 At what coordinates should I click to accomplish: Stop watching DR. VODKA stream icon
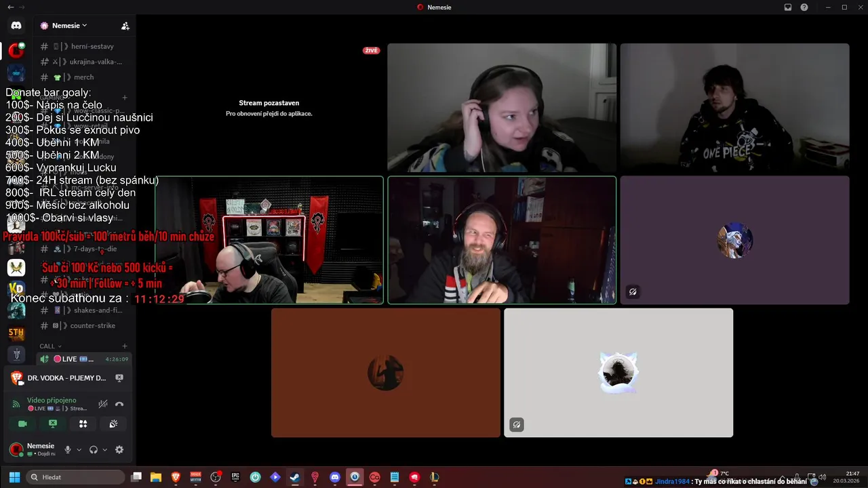[x=119, y=378]
